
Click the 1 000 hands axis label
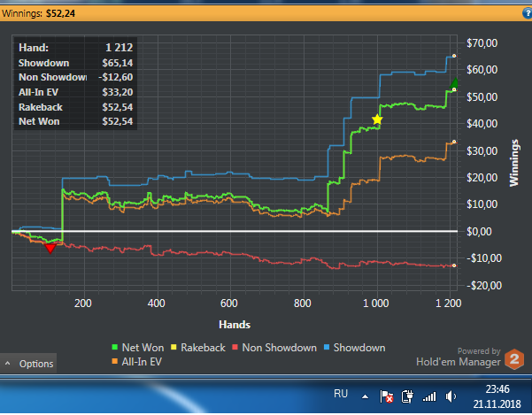point(376,304)
